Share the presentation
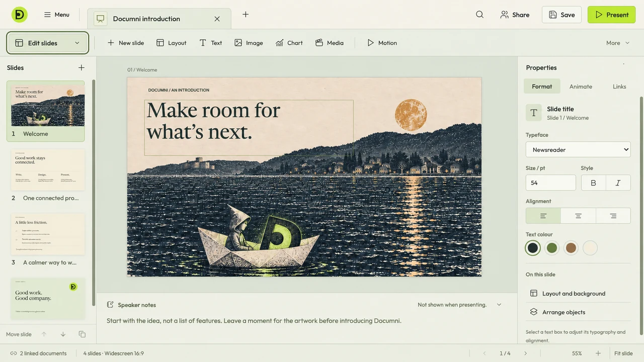Screen dimensions: 644x362 [x=515, y=15]
